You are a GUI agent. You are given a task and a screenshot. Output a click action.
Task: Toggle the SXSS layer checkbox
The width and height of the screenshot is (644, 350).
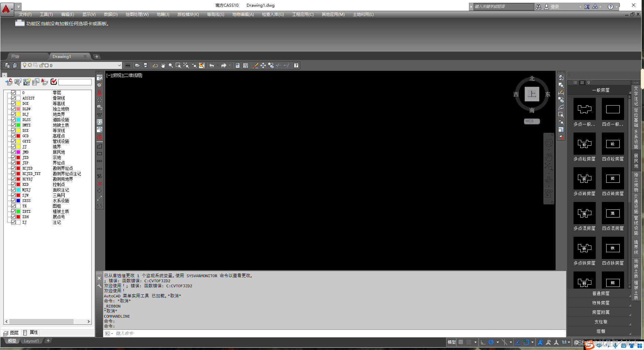point(13,201)
